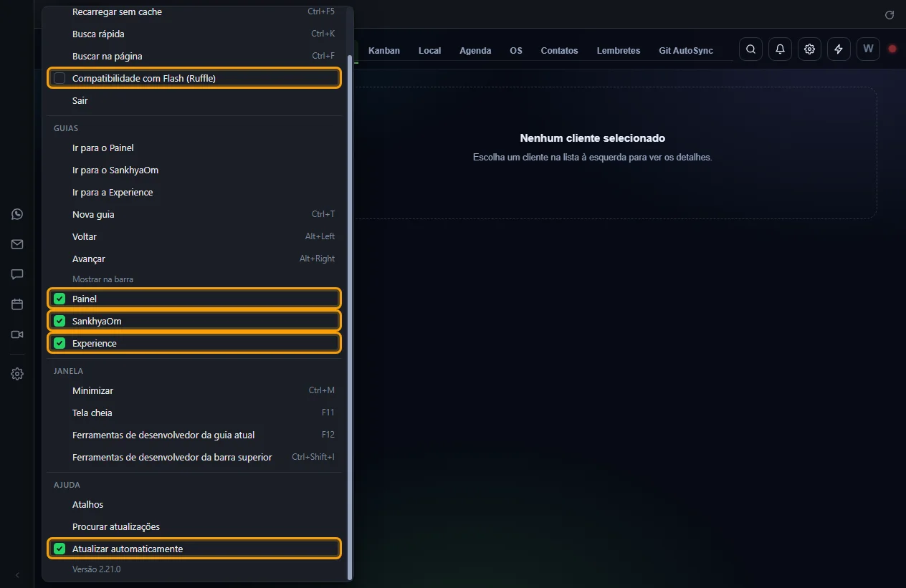This screenshot has height=588, width=906.
Task: Open the settings gear in left sidebar
Action: (x=17, y=374)
